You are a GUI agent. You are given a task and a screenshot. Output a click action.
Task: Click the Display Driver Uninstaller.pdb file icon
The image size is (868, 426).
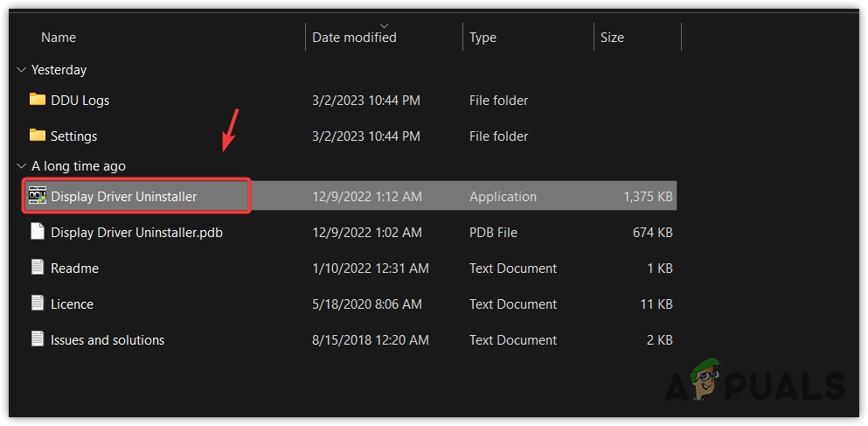[x=37, y=232]
